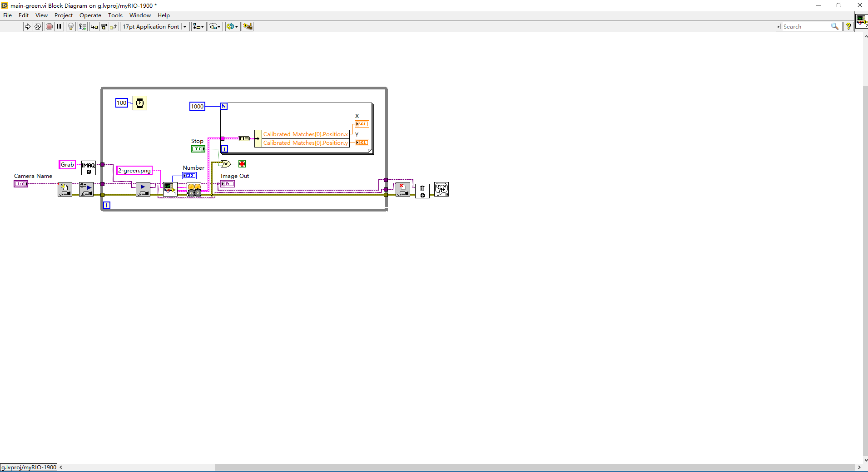Click the loop stop condition terminal
Image resolution: width=868 pixels, height=472 pixels.
coord(242,164)
